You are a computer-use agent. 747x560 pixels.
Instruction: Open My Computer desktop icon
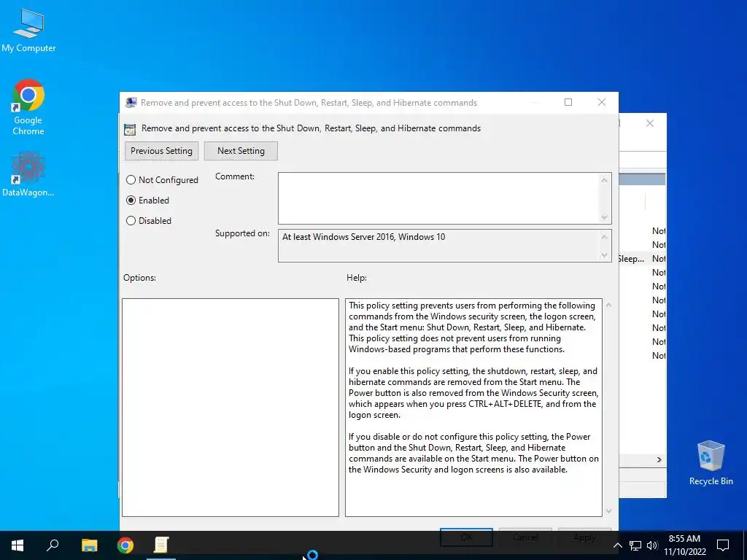click(x=28, y=30)
